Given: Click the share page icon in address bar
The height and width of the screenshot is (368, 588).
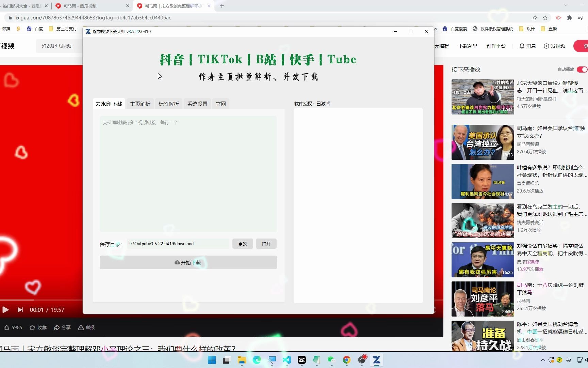Looking at the screenshot, I should tap(534, 18).
